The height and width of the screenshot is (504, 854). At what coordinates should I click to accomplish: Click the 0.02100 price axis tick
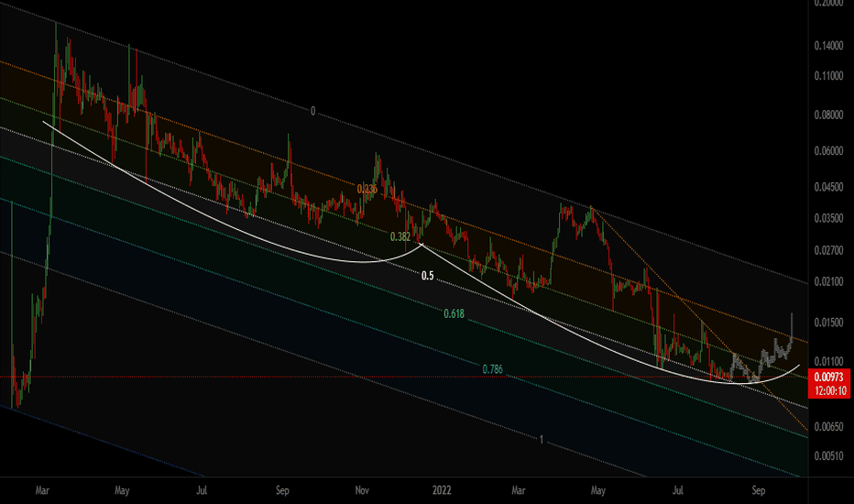point(829,281)
